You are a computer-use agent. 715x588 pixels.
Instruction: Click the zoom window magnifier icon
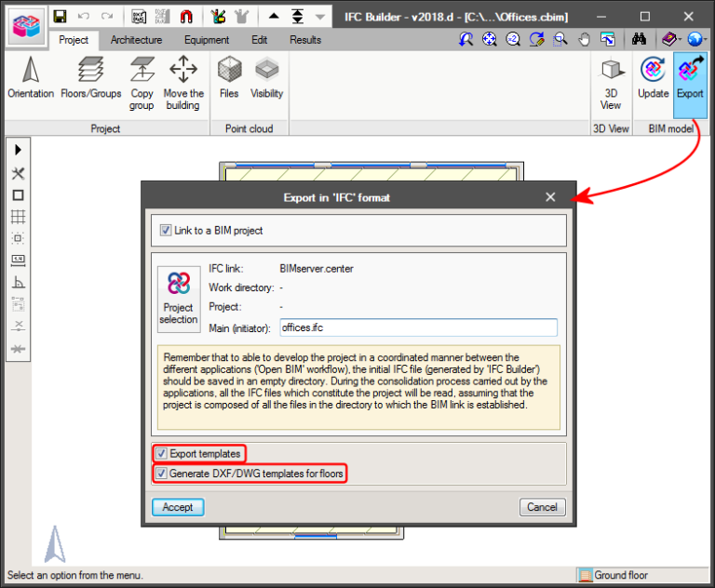click(x=560, y=39)
